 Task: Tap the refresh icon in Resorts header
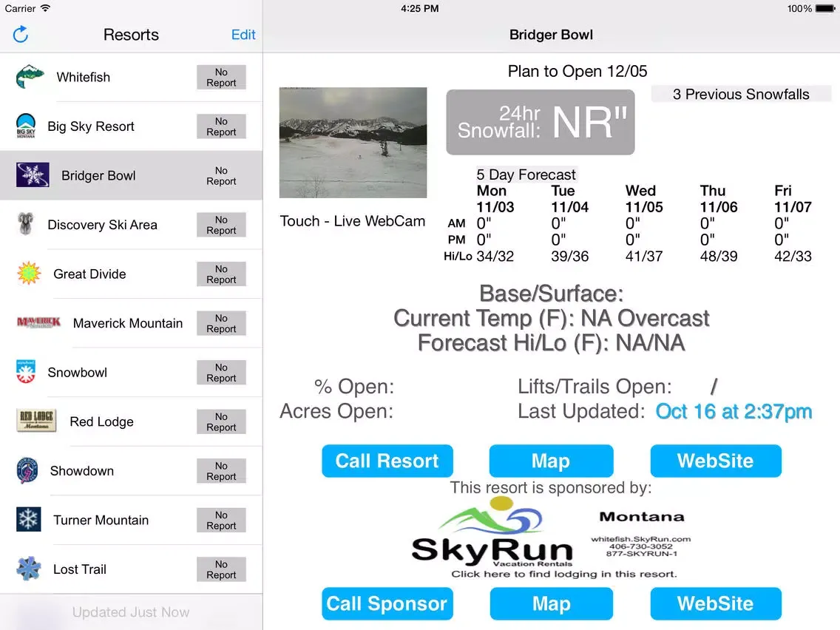pyautogui.click(x=21, y=34)
